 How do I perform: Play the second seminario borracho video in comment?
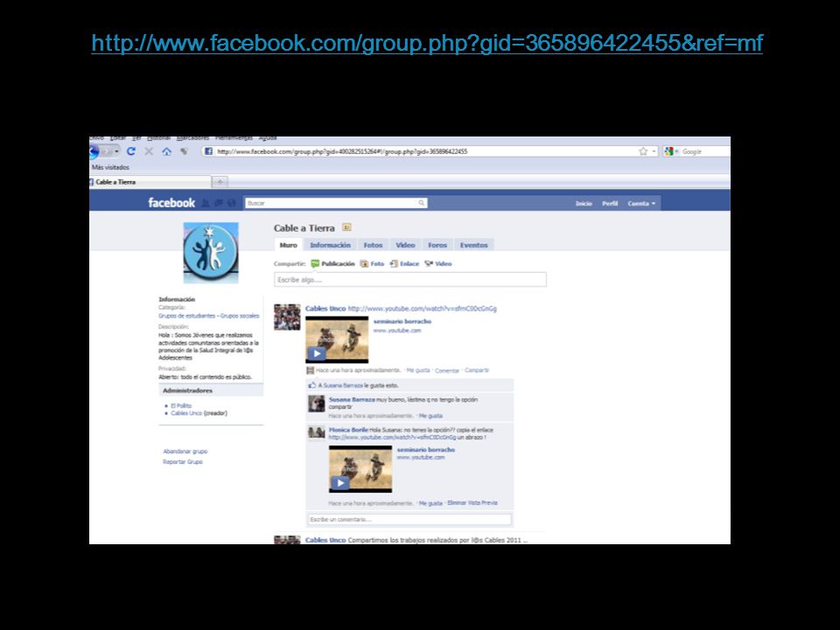point(360,469)
